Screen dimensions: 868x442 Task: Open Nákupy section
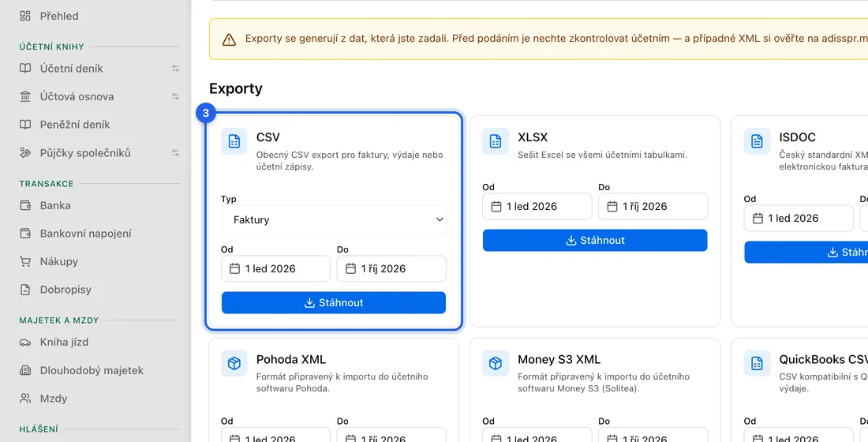pos(58,261)
